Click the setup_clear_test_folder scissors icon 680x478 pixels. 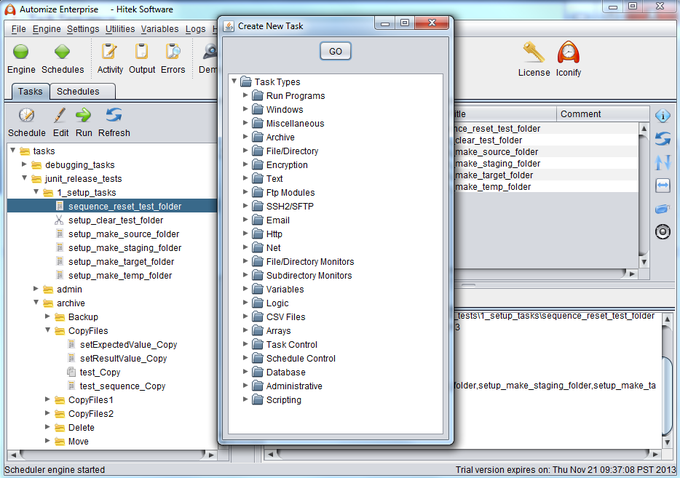(59, 220)
